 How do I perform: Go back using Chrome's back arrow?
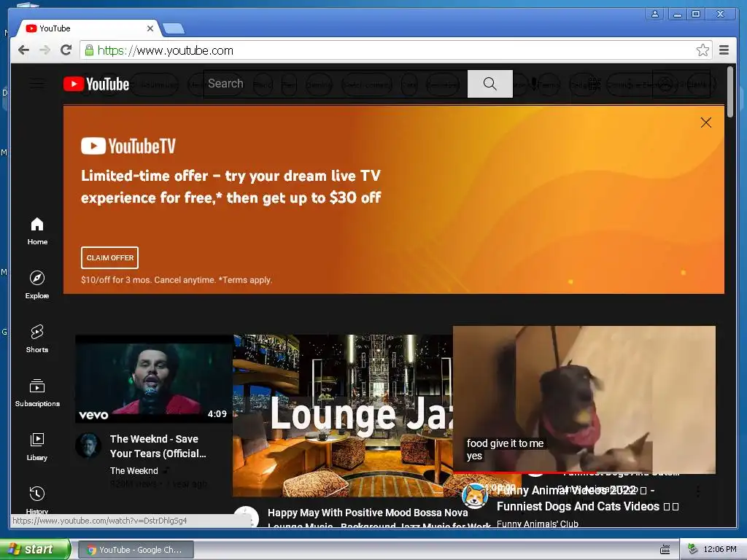(x=23, y=50)
